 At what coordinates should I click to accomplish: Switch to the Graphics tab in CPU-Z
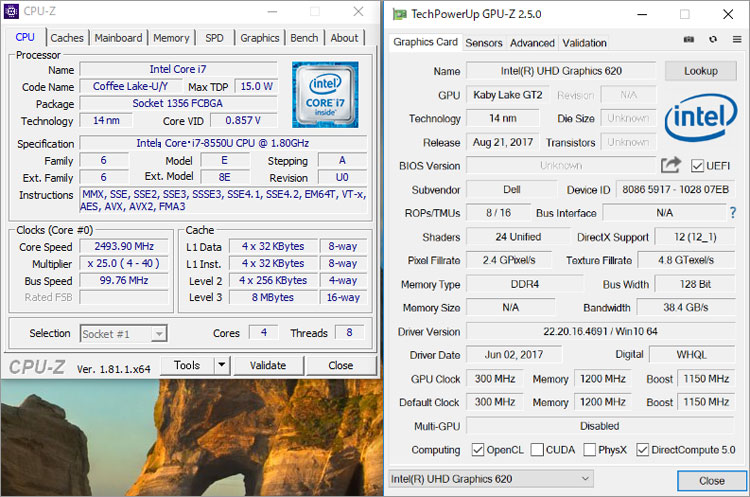pyautogui.click(x=260, y=38)
